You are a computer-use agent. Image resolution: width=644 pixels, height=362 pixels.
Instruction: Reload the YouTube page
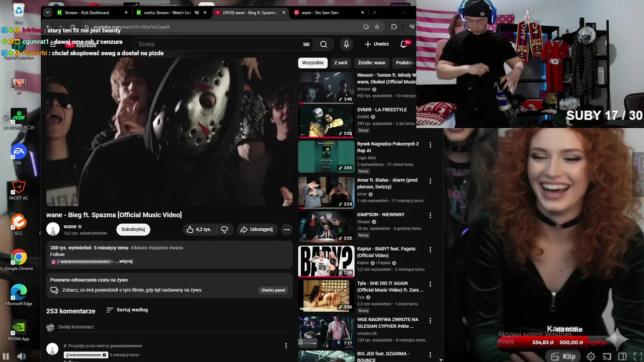[x=73, y=27]
